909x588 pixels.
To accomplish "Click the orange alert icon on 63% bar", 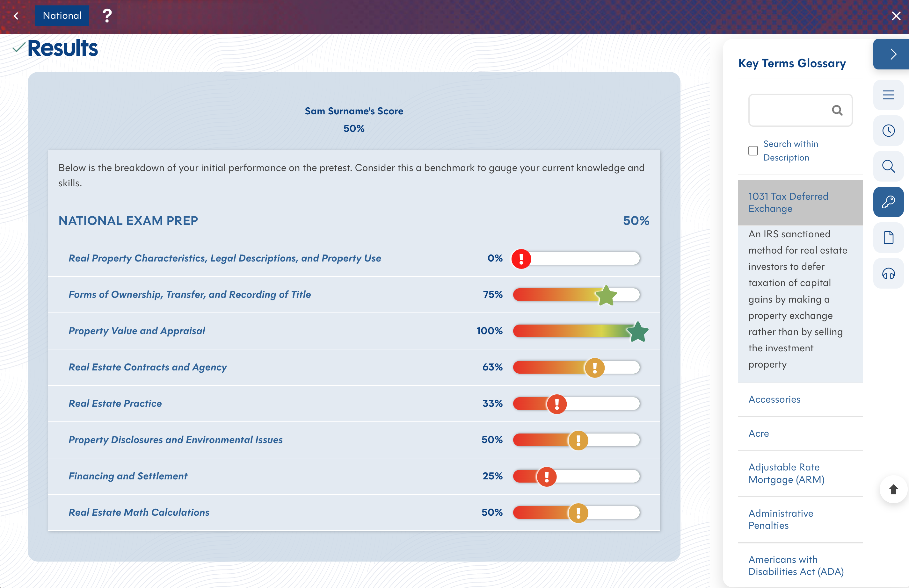I will [595, 368].
